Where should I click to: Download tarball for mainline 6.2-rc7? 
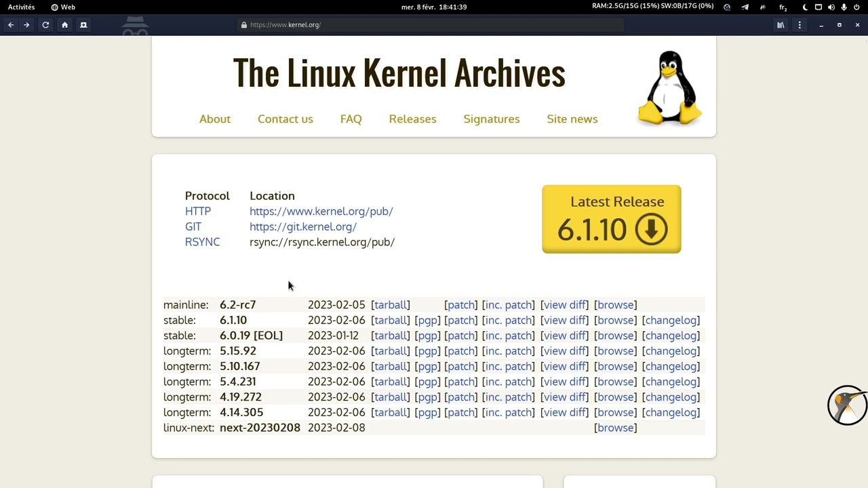(x=391, y=305)
